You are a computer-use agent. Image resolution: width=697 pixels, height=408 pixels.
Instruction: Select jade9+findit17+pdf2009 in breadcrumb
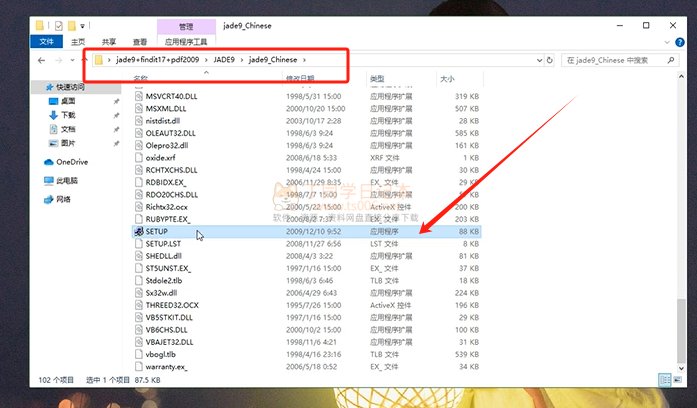click(x=157, y=60)
